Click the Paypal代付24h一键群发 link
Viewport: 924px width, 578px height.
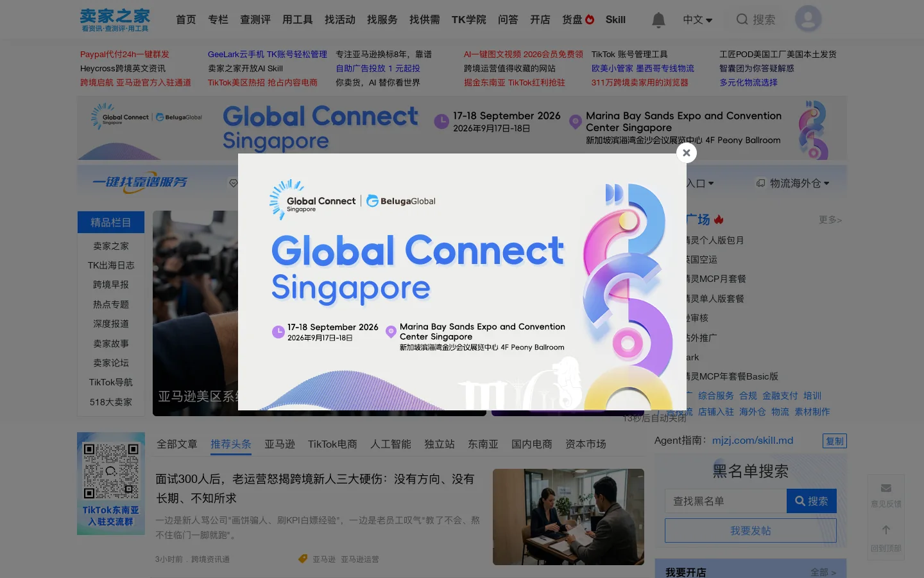(x=124, y=55)
